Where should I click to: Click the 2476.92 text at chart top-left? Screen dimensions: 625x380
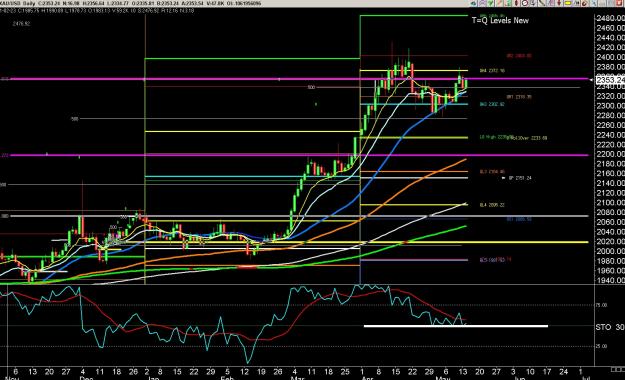tap(21, 24)
